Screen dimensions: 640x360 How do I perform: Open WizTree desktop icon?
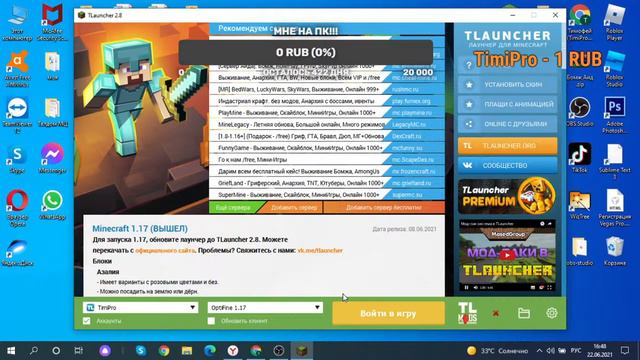click(580, 204)
